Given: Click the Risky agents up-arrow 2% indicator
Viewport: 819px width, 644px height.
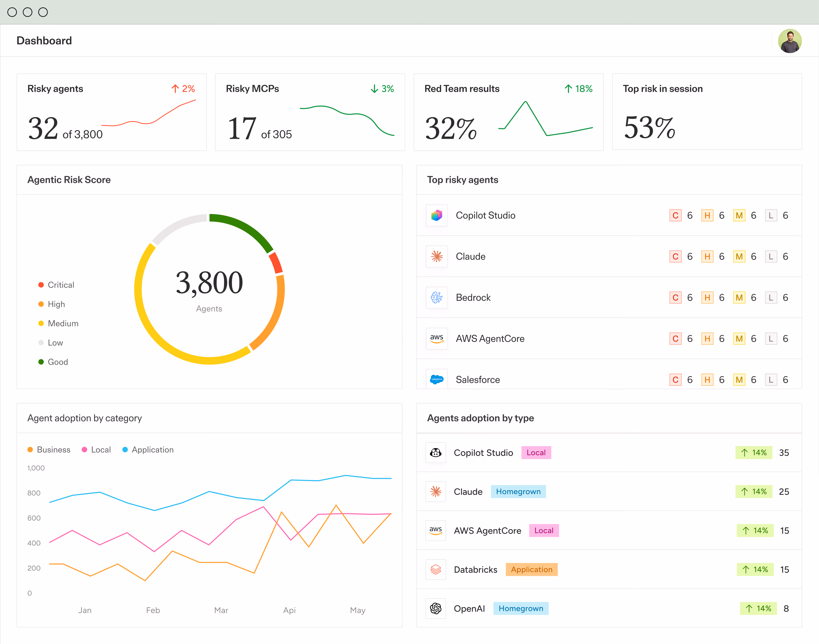Looking at the screenshot, I should pyautogui.click(x=183, y=89).
